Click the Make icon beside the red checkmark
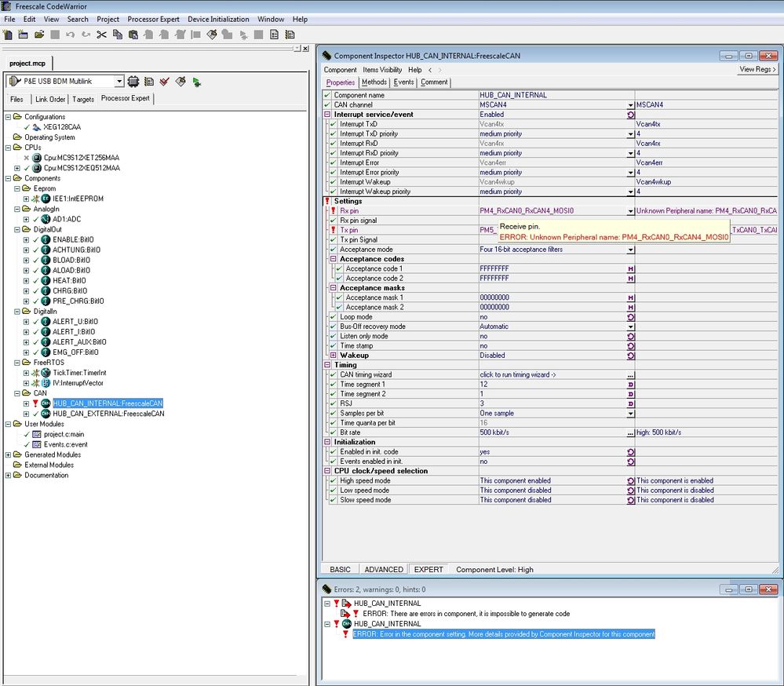This screenshot has width=784, height=686. 181,82
